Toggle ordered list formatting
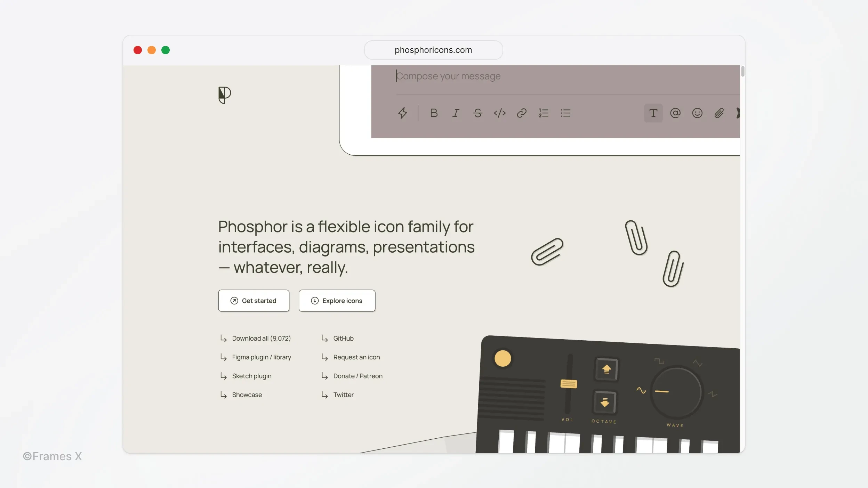The width and height of the screenshot is (868, 488). tap(543, 113)
